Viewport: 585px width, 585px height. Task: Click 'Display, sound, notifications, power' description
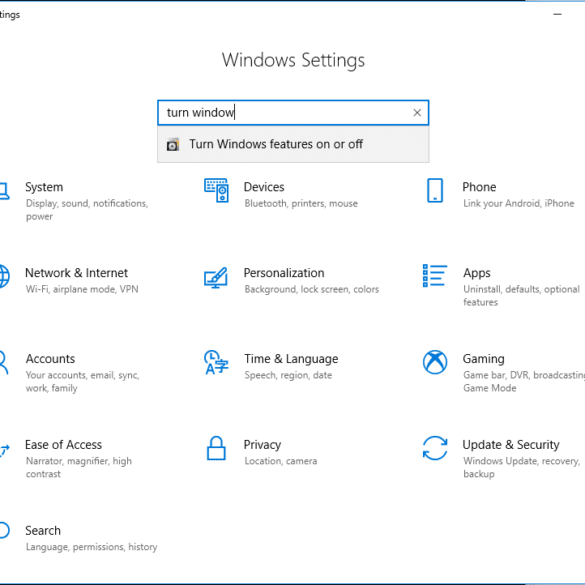click(x=87, y=210)
